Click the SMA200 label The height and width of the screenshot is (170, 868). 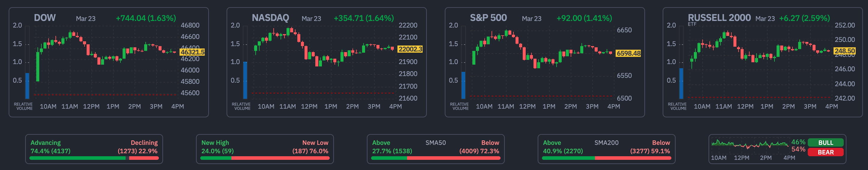pyautogui.click(x=606, y=143)
